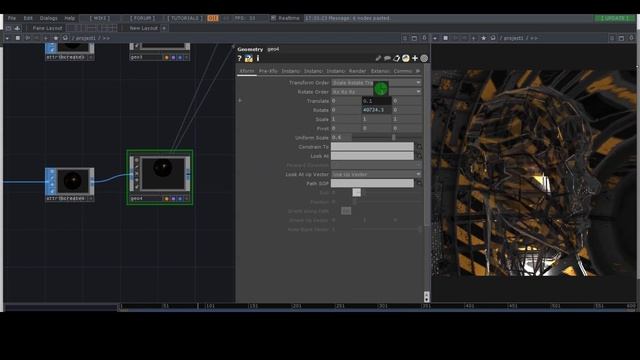Click the comment bubble icon in parameters
This screenshot has width=640, height=360.
(x=387, y=58)
